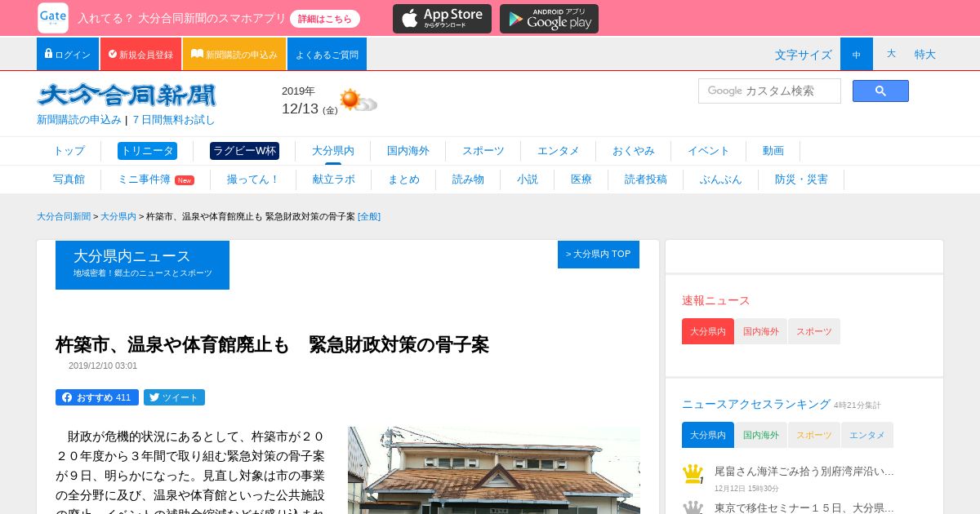Open 国内海外 in main navigation
Image resolution: width=980 pixels, height=514 pixels.
(x=408, y=151)
